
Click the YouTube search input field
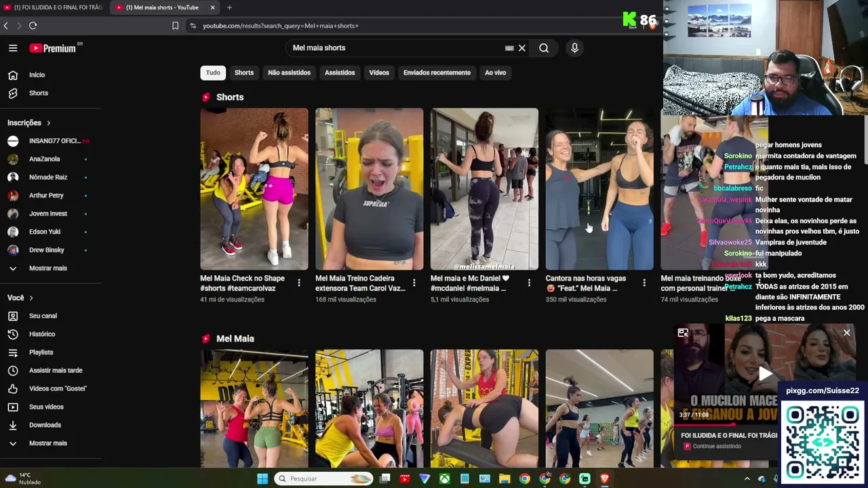tap(397, 48)
